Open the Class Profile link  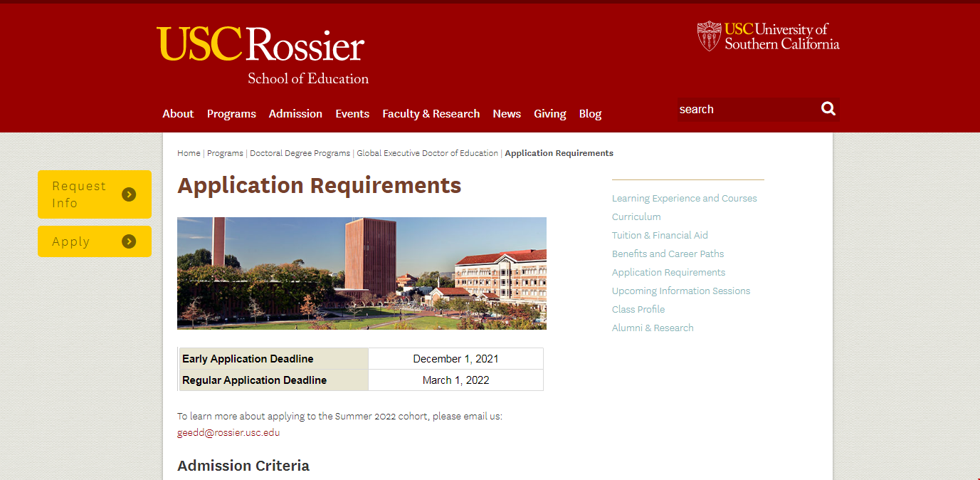(x=638, y=310)
